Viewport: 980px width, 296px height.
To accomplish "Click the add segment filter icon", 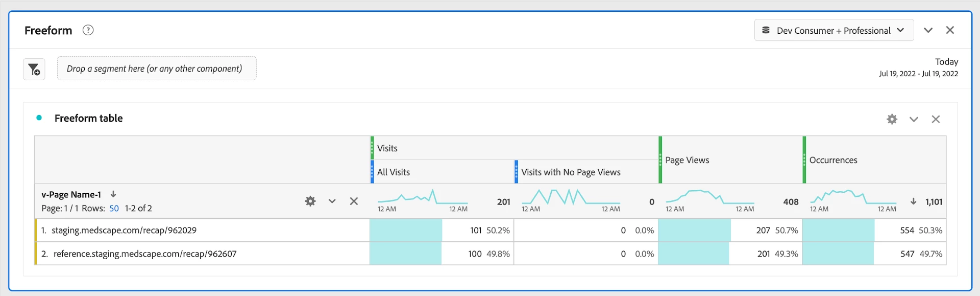I will click(x=34, y=69).
